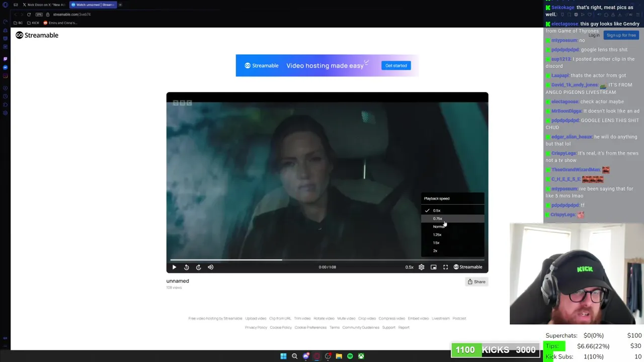Play the Streamable video
This screenshot has height=362, width=644.
[x=174, y=267]
